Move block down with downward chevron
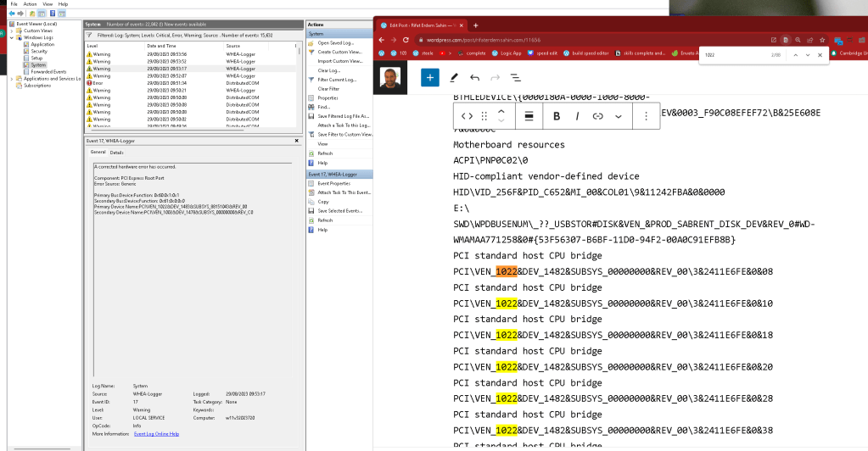This screenshot has height=451, width=868. point(501,120)
